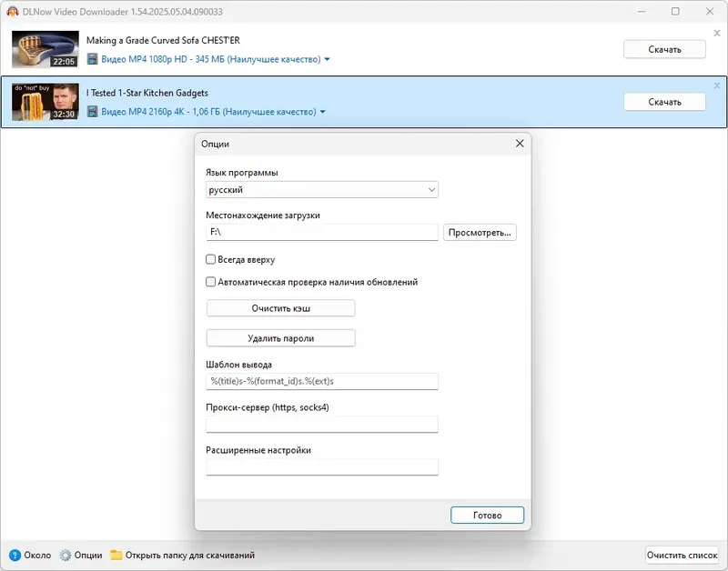Viewport: 728px width, 571px height.
Task: Minimize the DLNow window
Action: 642,12
